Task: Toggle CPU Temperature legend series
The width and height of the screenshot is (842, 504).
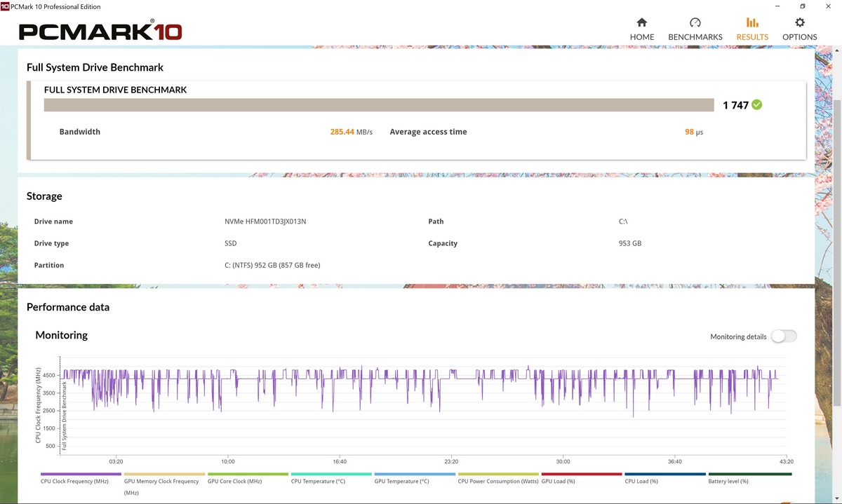Action: pyautogui.click(x=318, y=482)
